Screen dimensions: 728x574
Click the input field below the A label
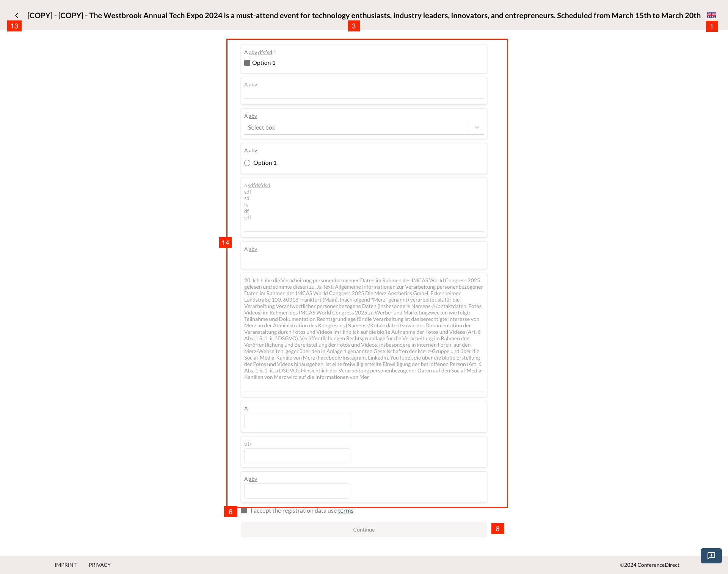297,420
